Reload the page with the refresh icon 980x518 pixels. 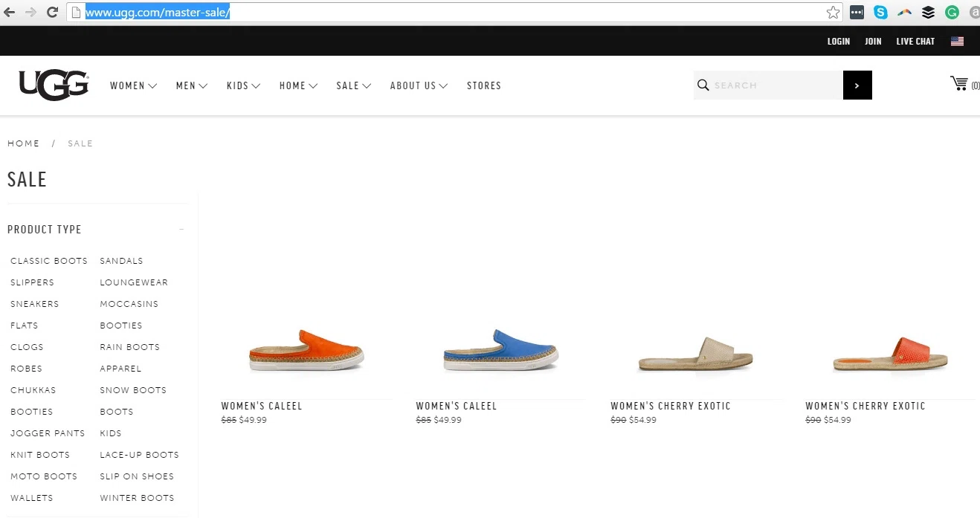point(52,12)
